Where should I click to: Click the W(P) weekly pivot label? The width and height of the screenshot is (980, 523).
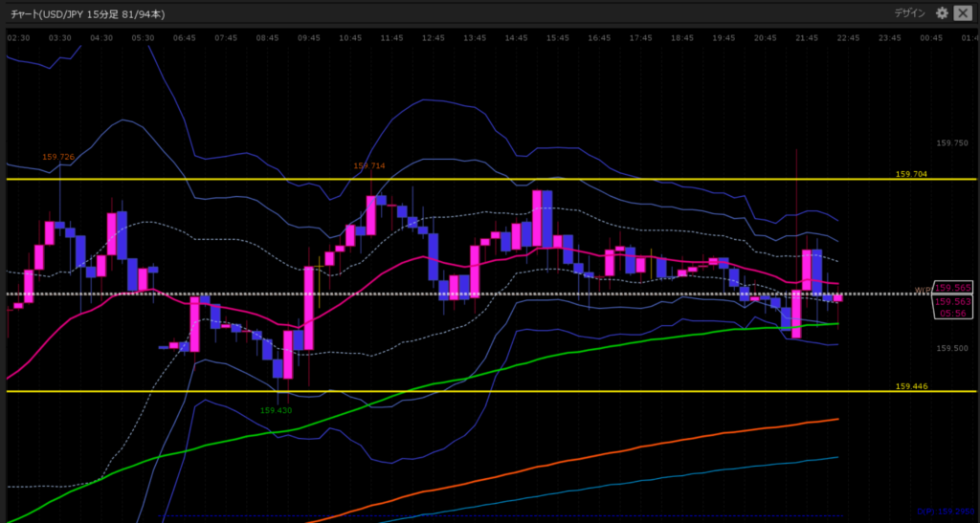click(x=922, y=290)
